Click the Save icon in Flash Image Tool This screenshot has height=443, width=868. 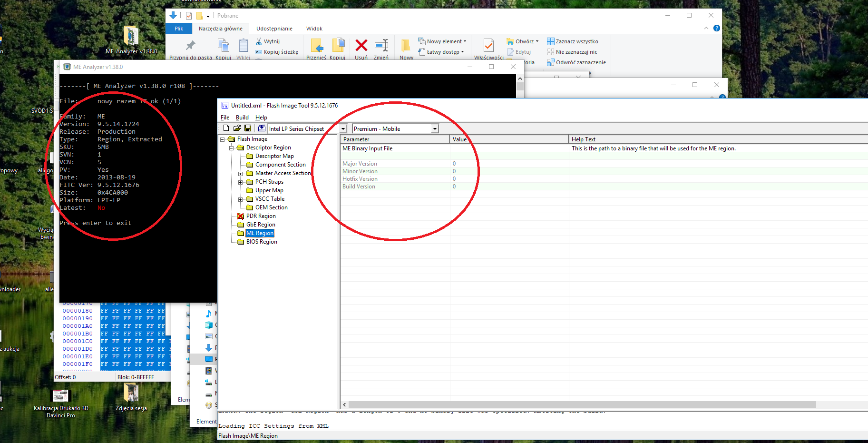(248, 128)
